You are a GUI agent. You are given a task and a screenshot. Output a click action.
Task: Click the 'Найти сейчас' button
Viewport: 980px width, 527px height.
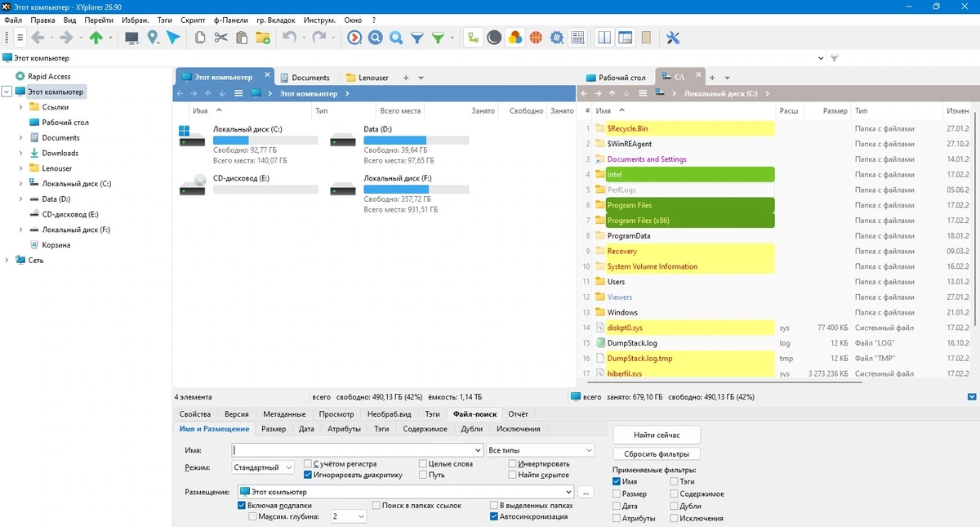[657, 435]
